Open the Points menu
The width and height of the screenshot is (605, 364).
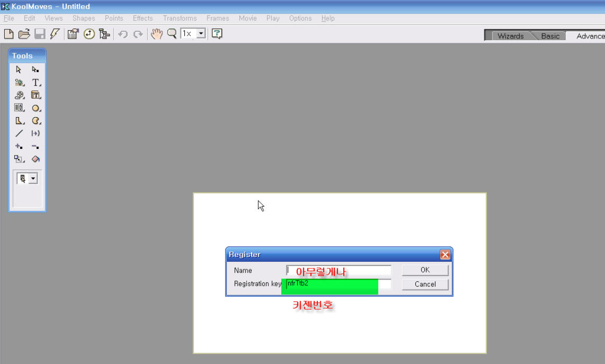click(x=114, y=18)
